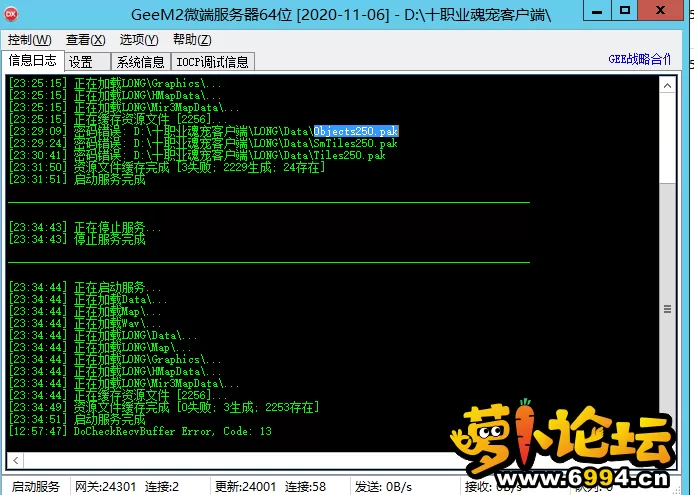694x495 pixels.
Task: Click the 网关:24301 status bar entry
Action: coord(105,487)
